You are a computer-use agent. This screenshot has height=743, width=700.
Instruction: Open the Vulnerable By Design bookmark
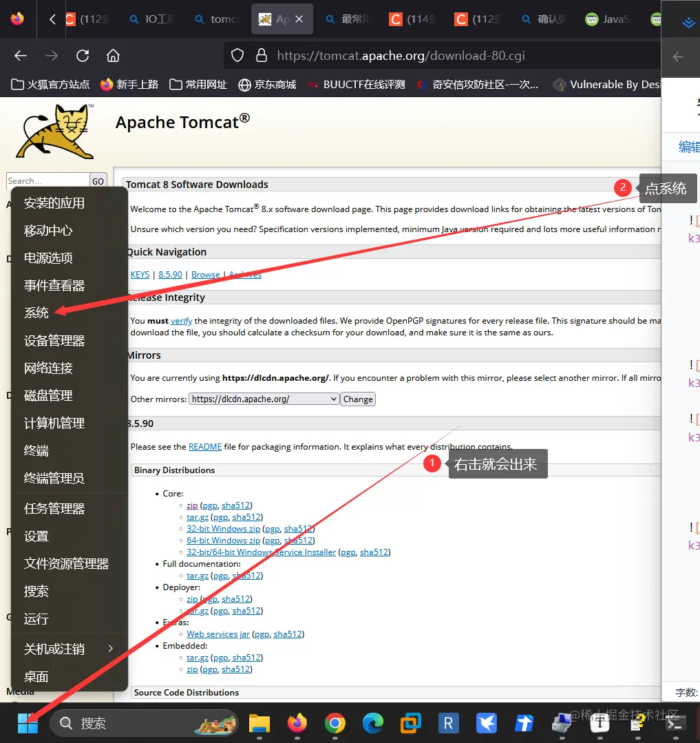pyautogui.click(x=606, y=84)
